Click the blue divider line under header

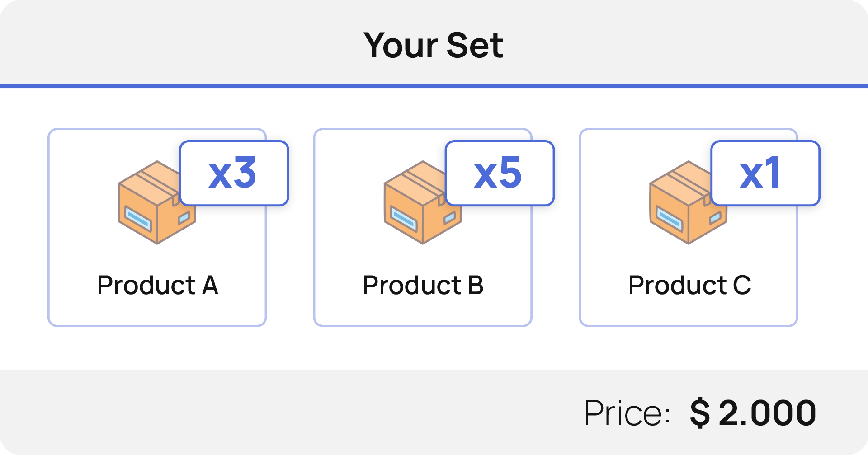pos(434,86)
